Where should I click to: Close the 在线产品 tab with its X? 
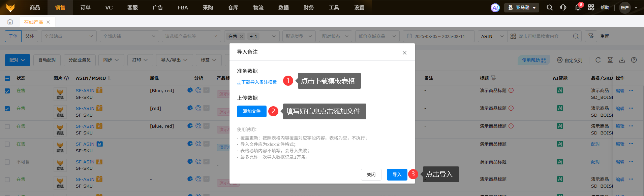click(x=48, y=22)
